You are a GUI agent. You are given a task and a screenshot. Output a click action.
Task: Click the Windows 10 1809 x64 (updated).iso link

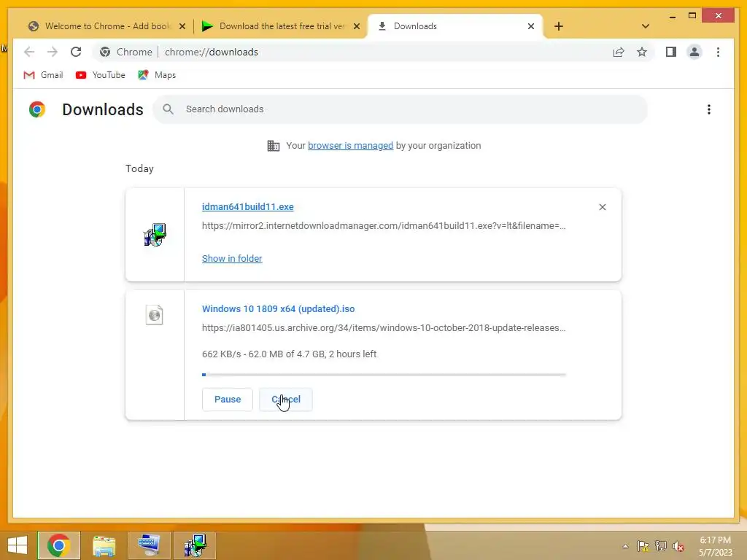tap(278, 308)
